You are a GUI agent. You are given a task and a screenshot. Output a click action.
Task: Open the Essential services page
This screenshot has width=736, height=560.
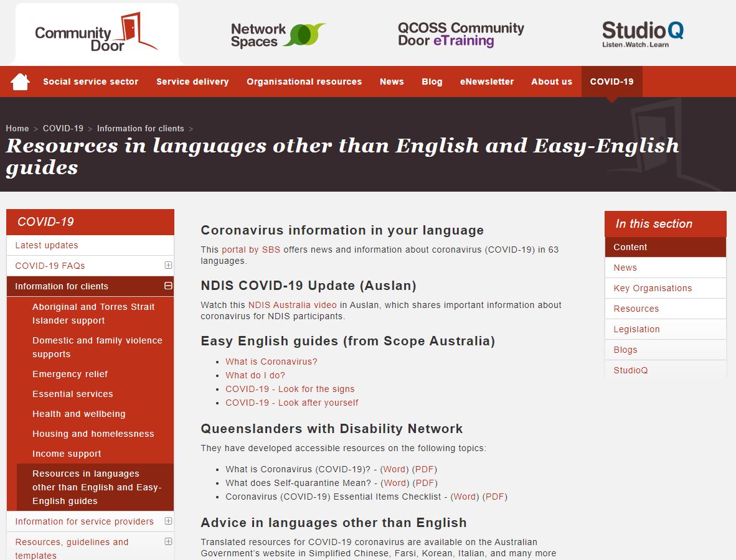tap(73, 394)
